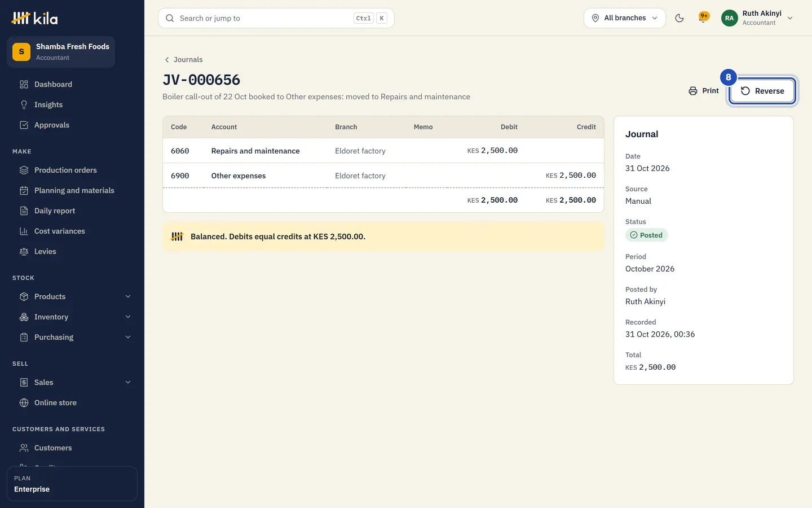
Task: Click the Shamba Fresh Foods S badge
Action: tap(21, 52)
